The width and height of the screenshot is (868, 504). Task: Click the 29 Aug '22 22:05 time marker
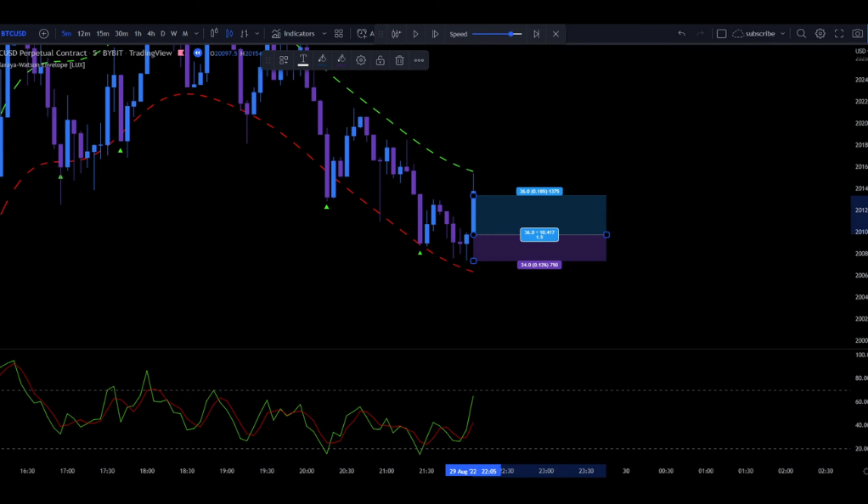tap(473, 471)
